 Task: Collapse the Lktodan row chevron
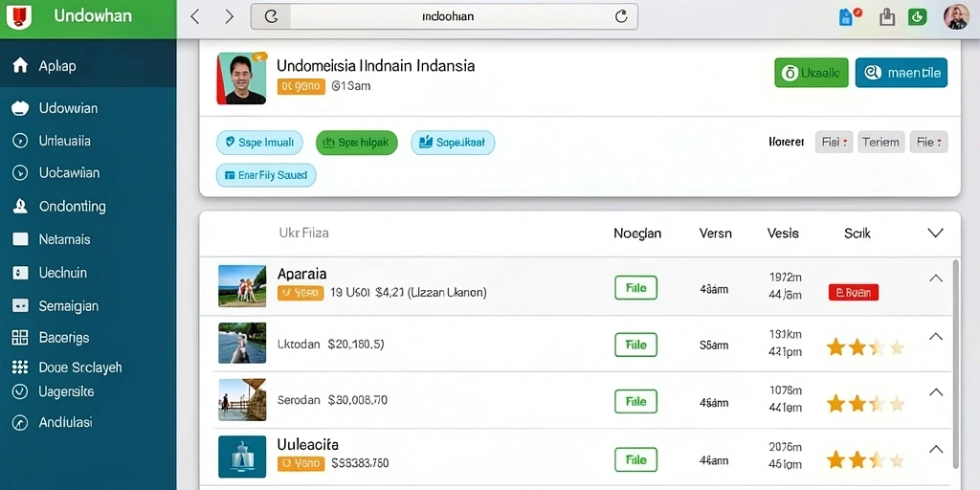[x=936, y=336]
